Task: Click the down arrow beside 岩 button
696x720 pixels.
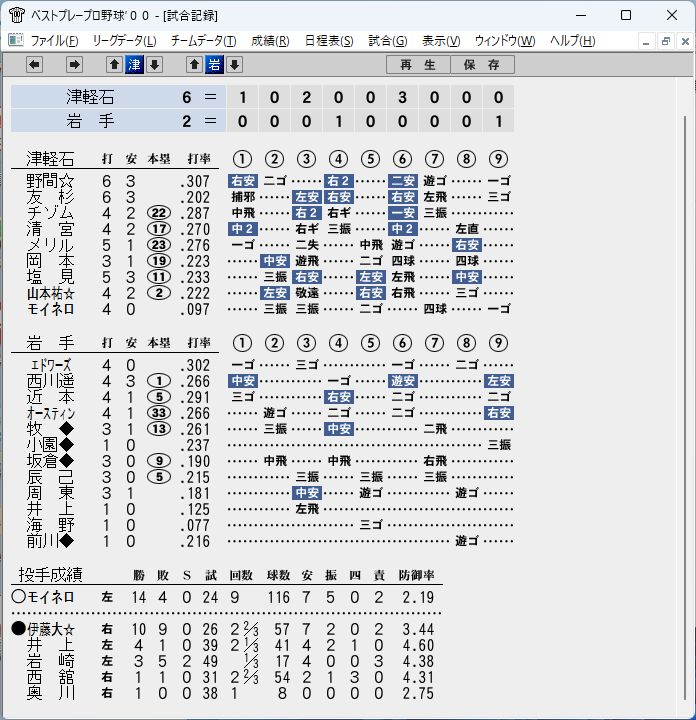Action: 235,65
